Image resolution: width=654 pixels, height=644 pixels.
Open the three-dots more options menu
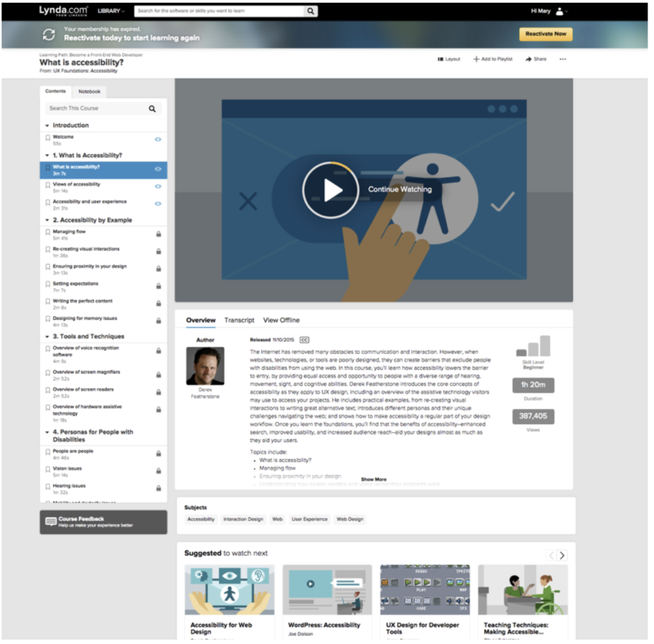[563, 59]
